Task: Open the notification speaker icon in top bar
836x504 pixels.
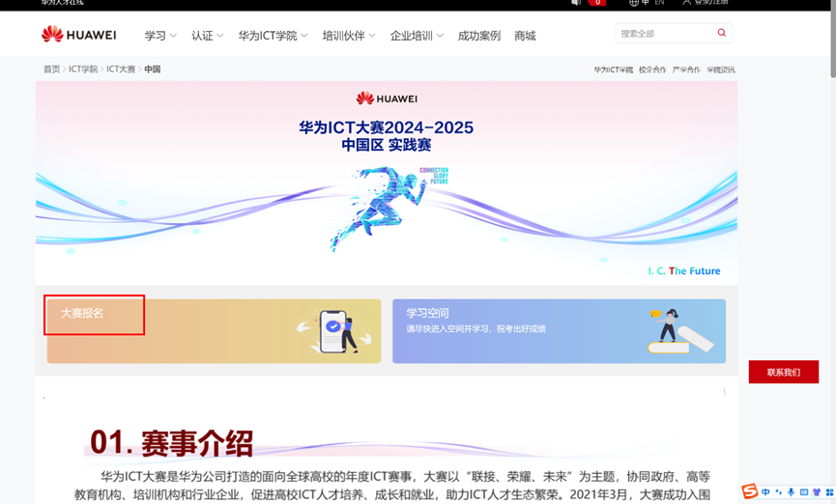Action: (576, 3)
